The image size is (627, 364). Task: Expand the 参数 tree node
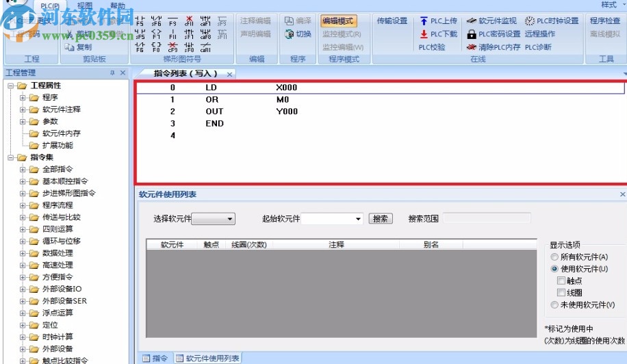pos(23,122)
